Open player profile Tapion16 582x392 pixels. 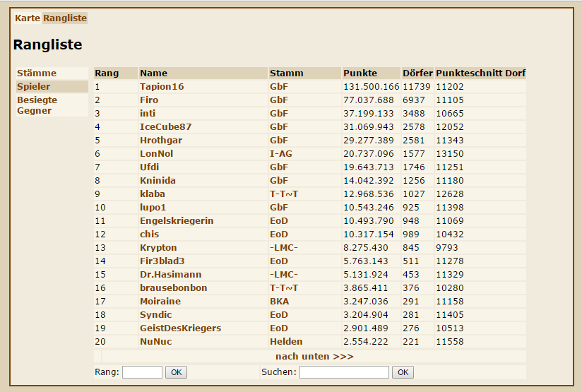(162, 87)
